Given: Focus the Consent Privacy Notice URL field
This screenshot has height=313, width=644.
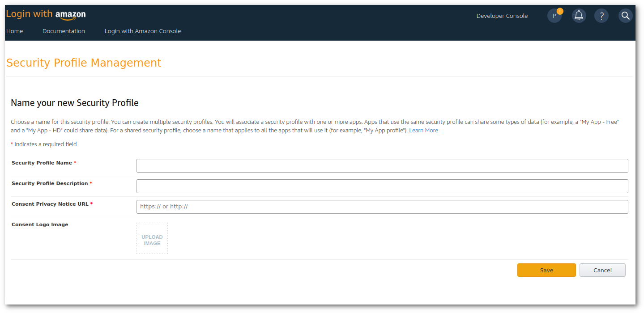Looking at the screenshot, I should click(x=382, y=207).
